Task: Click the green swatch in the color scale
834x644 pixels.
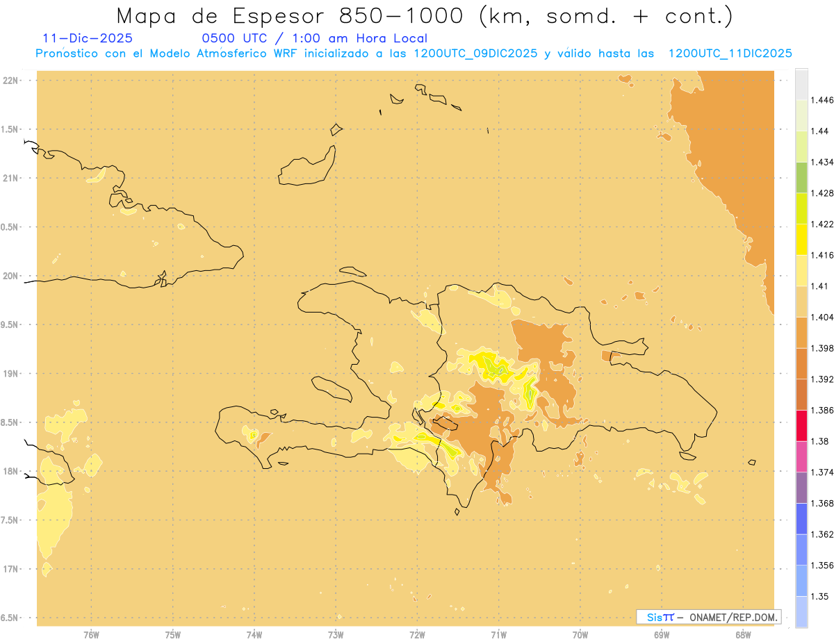Action: click(x=801, y=177)
